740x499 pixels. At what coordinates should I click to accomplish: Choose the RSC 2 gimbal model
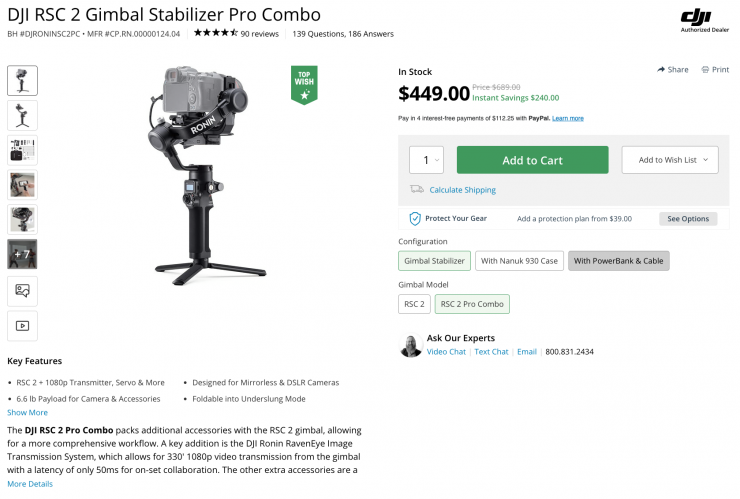pyautogui.click(x=414, y=304)
